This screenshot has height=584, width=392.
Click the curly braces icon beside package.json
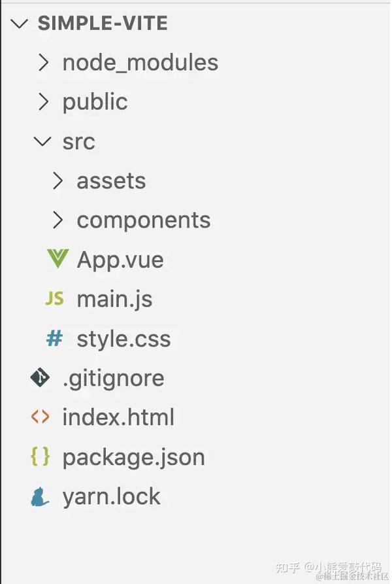(x=40, y=456)
